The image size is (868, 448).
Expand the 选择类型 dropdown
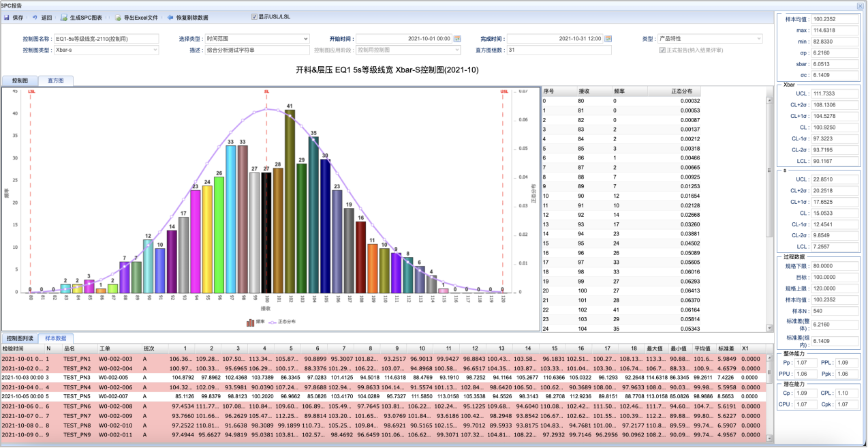point(305,39)
